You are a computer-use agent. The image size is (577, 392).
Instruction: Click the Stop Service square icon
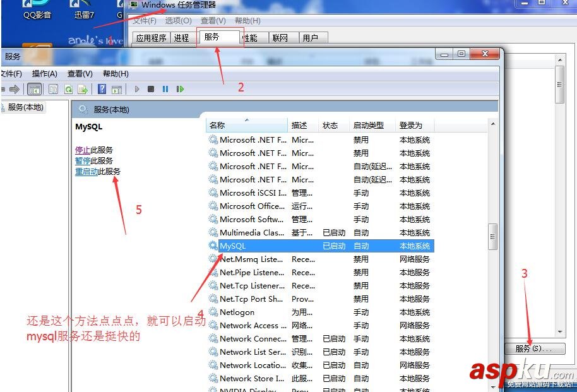[151, 89]
